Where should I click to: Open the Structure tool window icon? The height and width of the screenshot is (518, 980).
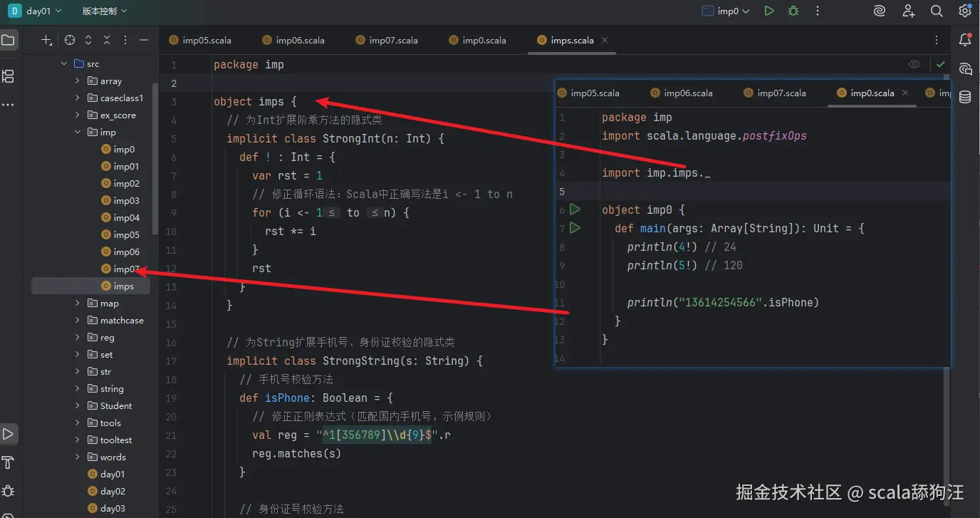pos(8,76)
